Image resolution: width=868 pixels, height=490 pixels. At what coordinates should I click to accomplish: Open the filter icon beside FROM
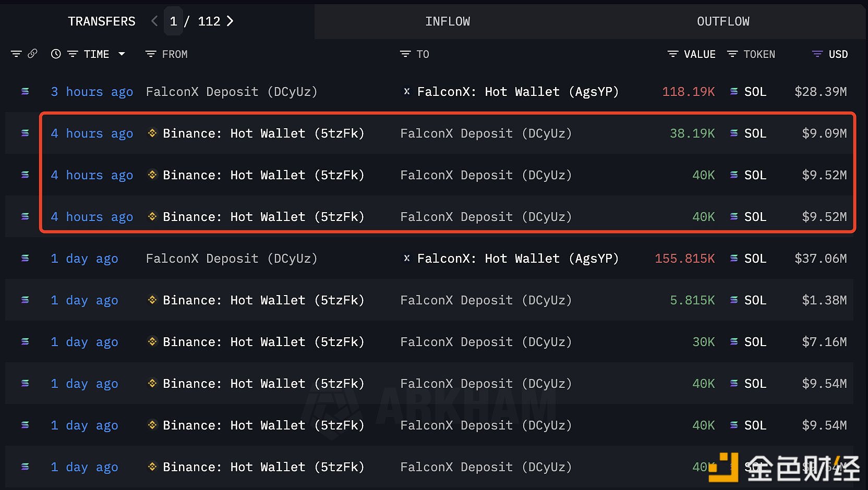(151, 54)
